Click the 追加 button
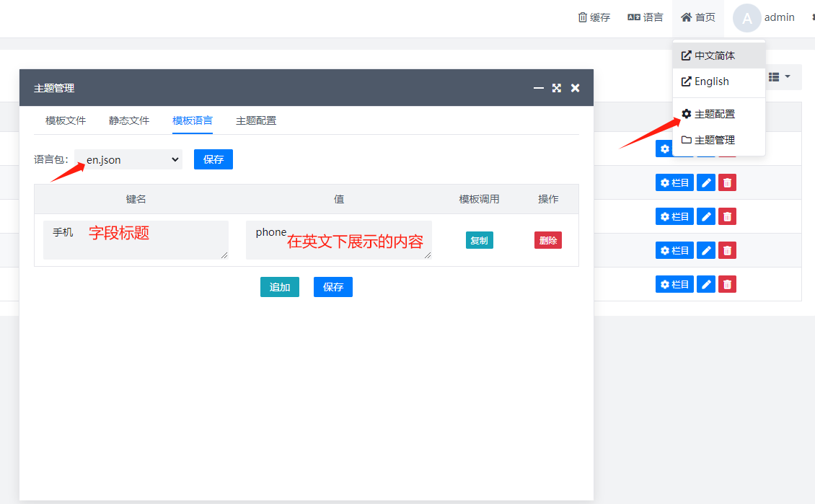The image size is (815, 504). (280, 287)
